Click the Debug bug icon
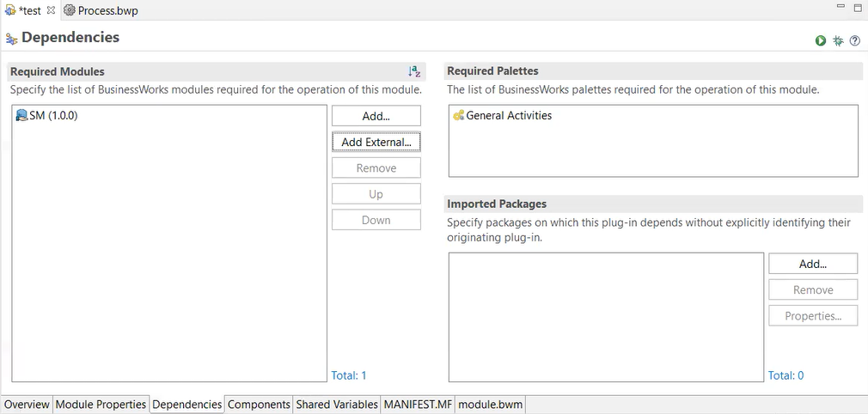 pos(838,41)
